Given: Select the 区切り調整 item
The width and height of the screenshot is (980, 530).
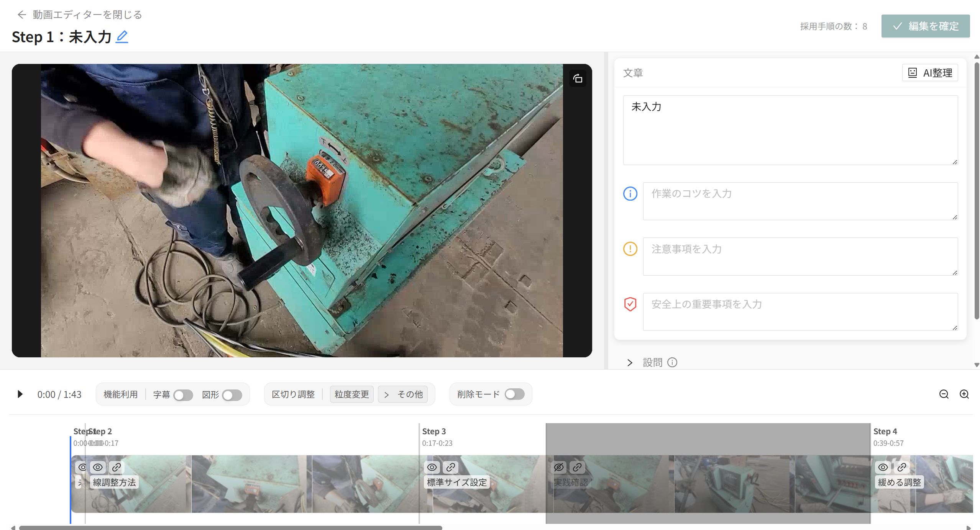Looking at the screenshot, I should 293,394.
